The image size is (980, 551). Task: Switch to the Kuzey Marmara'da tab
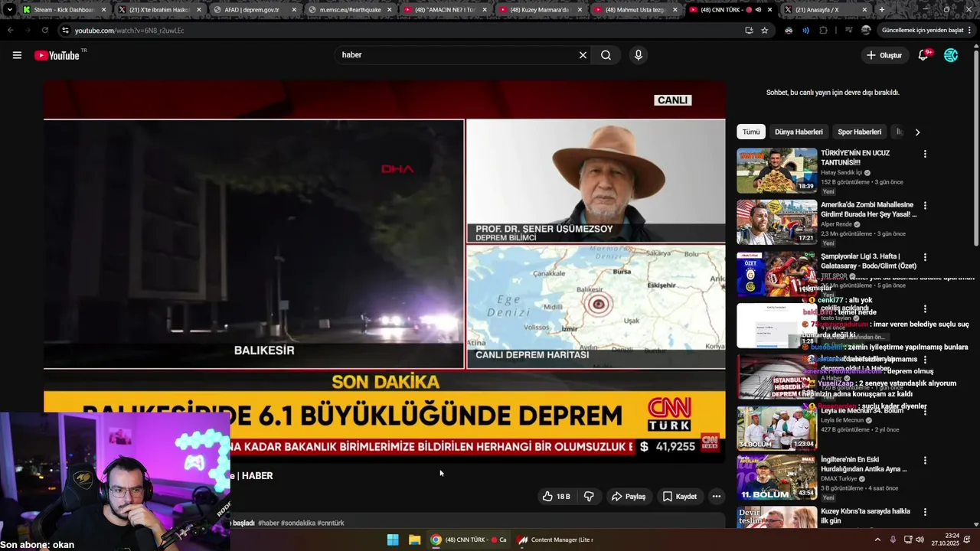(539, 10)
